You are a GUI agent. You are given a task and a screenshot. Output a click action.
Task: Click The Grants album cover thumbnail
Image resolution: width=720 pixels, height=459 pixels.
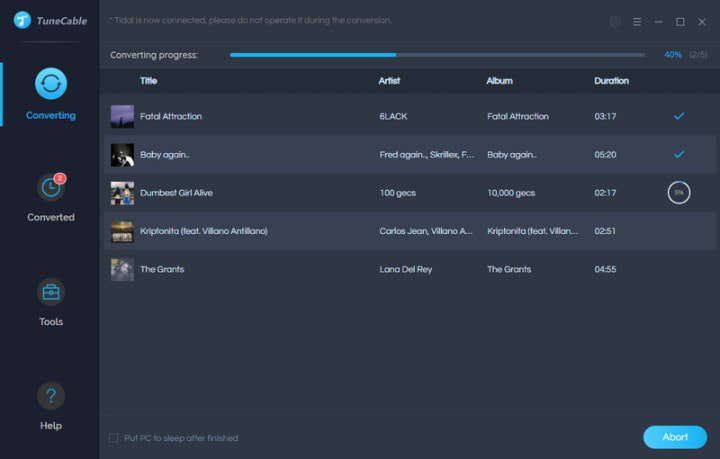pos(122,269)
